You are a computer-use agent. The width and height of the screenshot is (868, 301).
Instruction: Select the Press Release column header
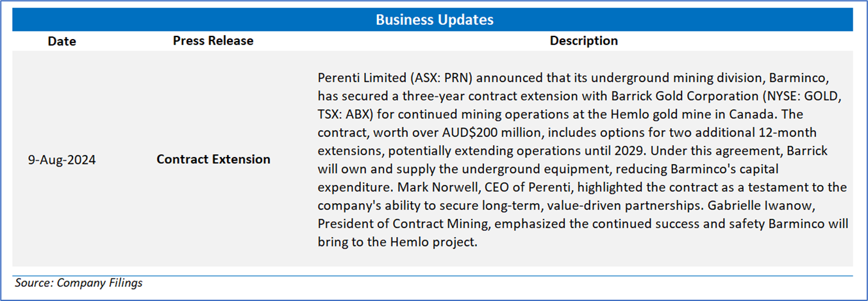pyautogui.click(x=213, y=41)
